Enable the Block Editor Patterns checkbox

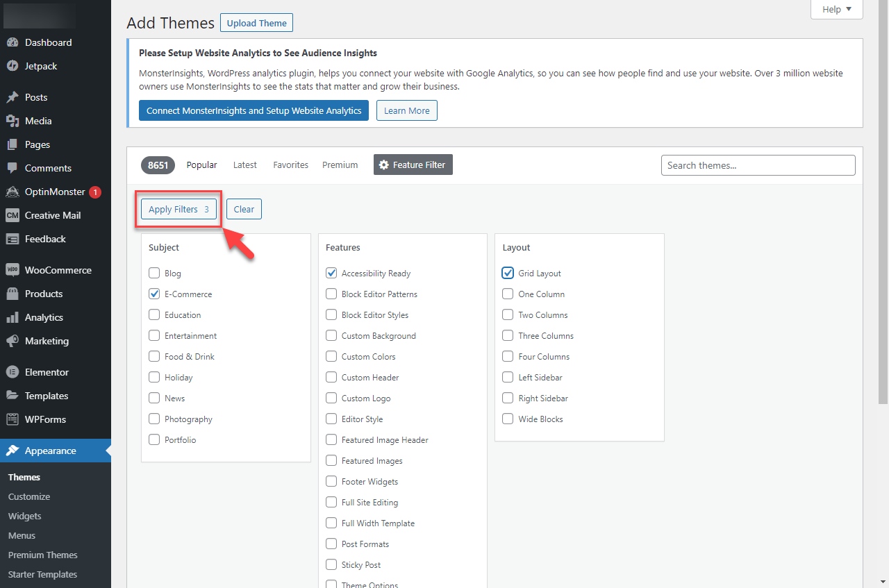331,294
